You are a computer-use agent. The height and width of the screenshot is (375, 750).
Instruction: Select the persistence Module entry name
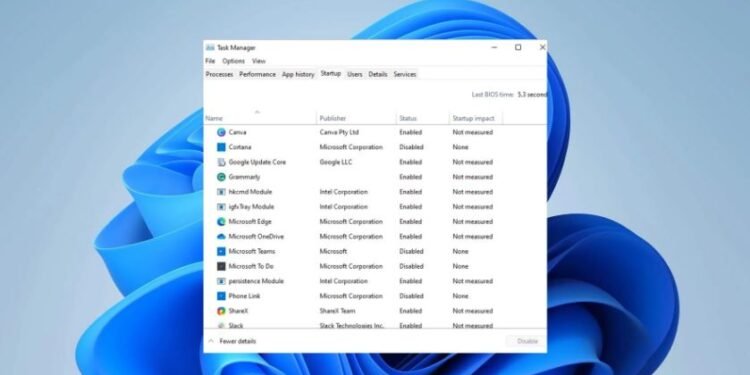tap(256, 281)
